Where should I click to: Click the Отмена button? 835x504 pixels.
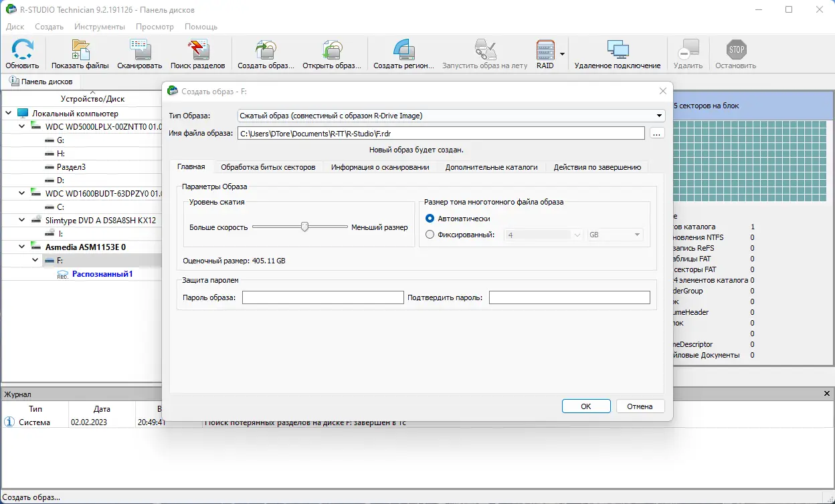640,406
